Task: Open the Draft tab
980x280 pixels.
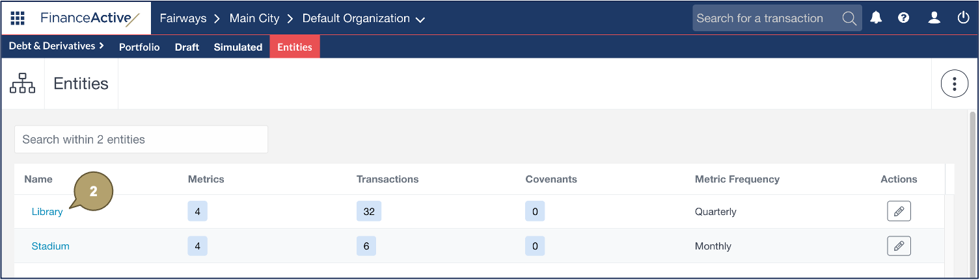Action: (x=187, y=47)
